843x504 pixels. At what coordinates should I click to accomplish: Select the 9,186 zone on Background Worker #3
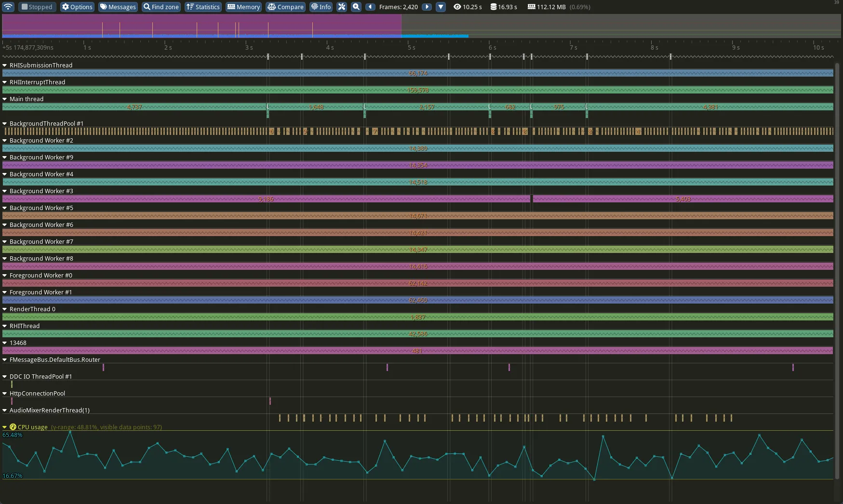pos(265,199)
